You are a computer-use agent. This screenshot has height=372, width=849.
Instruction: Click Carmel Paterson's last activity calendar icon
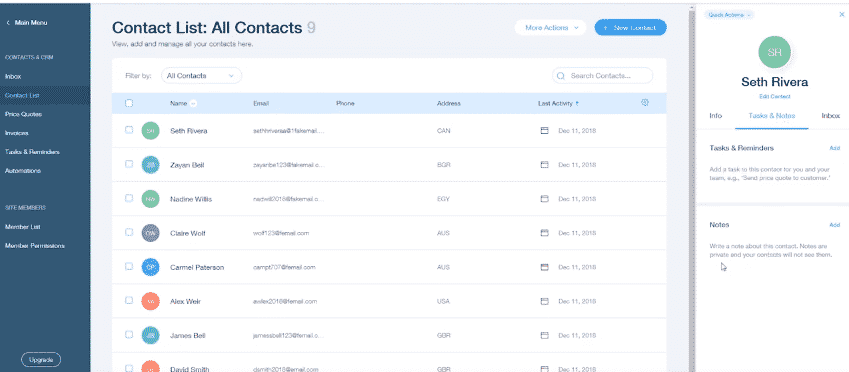(545, 267)
